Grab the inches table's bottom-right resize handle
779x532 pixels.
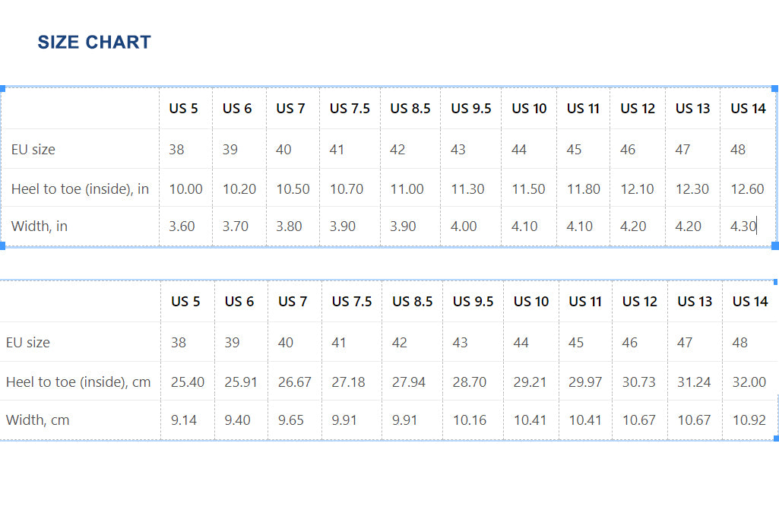pyautogui.click(x=774, y=245)
